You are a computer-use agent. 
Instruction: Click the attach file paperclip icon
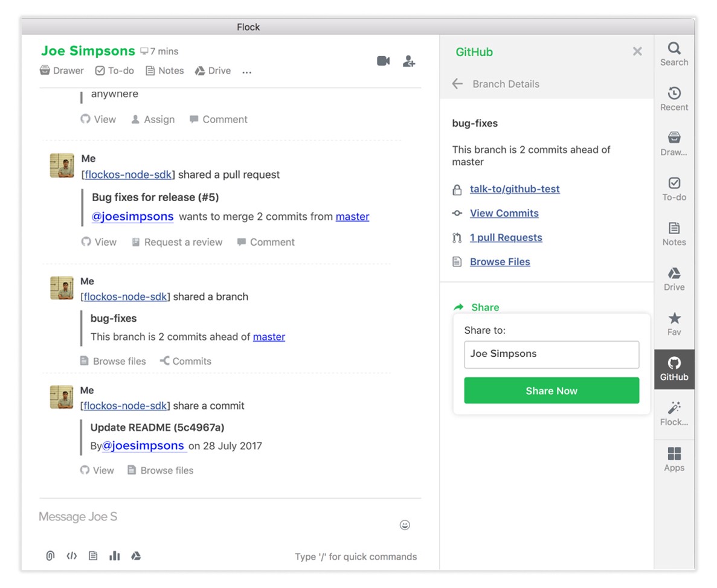click(x=50, y=555)
